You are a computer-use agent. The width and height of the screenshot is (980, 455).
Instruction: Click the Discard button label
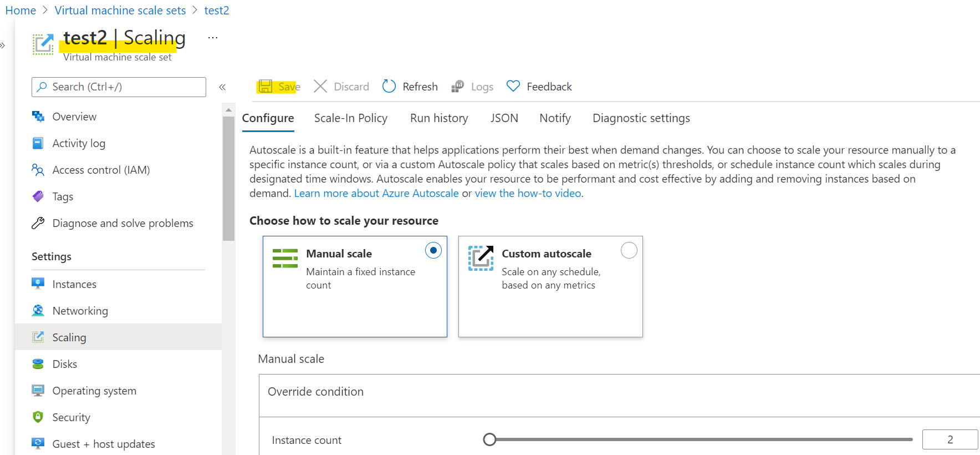click(x=351, y=87)
